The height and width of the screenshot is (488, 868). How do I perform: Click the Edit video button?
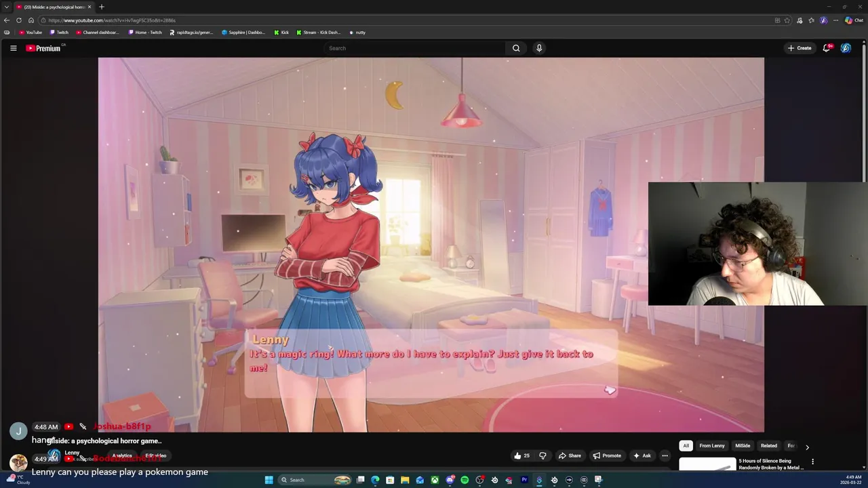155,455
